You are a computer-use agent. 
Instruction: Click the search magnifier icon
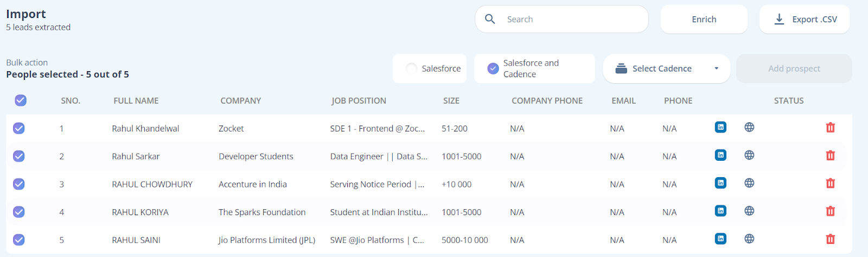[490, 19]
